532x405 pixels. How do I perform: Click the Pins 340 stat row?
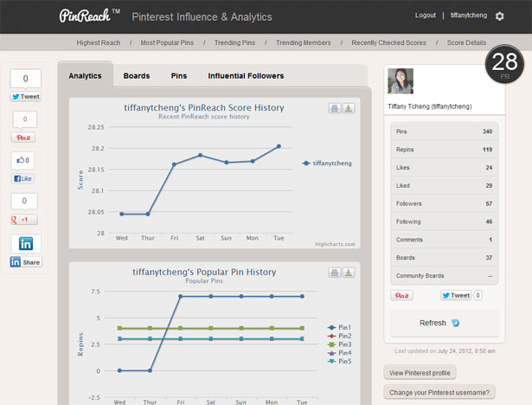[x=444, y=132]
